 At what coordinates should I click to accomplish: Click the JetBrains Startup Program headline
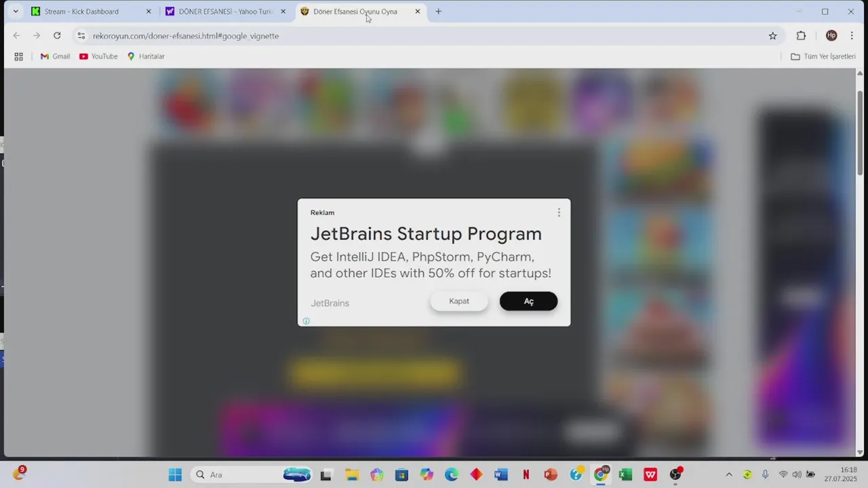click(x=426, y=234)
